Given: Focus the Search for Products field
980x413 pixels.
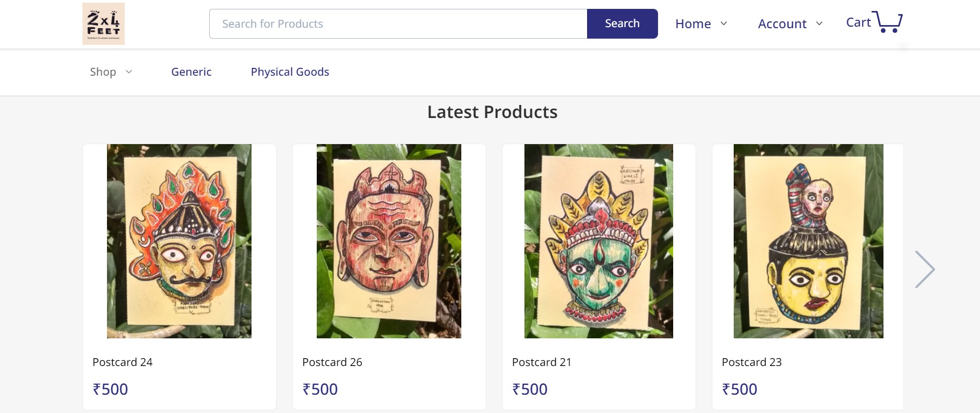Looking at the screenshot, I should [x=398, y=24].
